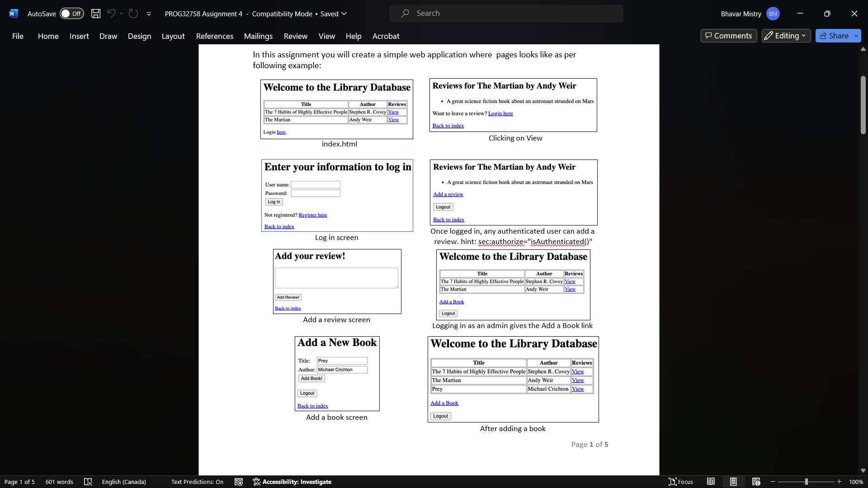This screenshot has height=488, width=868.
Task: Click the Redo icon
Action: (133, 14)
